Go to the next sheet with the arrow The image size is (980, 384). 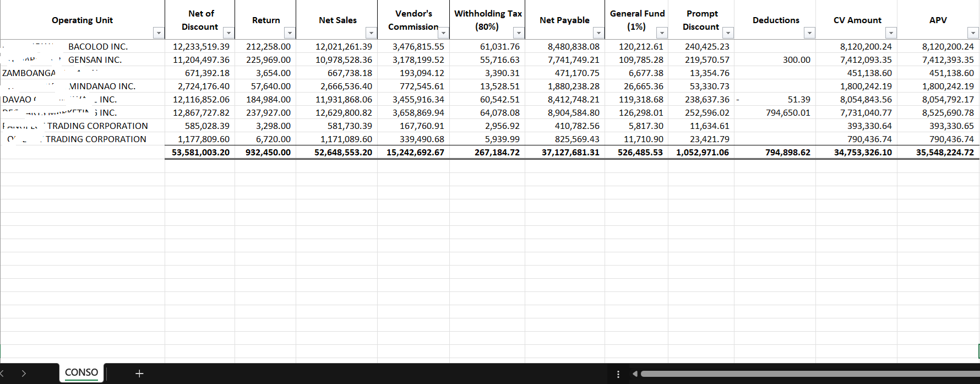pos(24,374)
